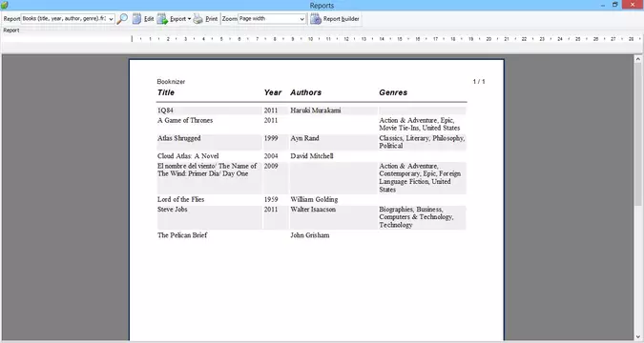This screenshot has width=644, height=343.
Task: Expand the Export dropdown arrow
Action: [189, 19]
